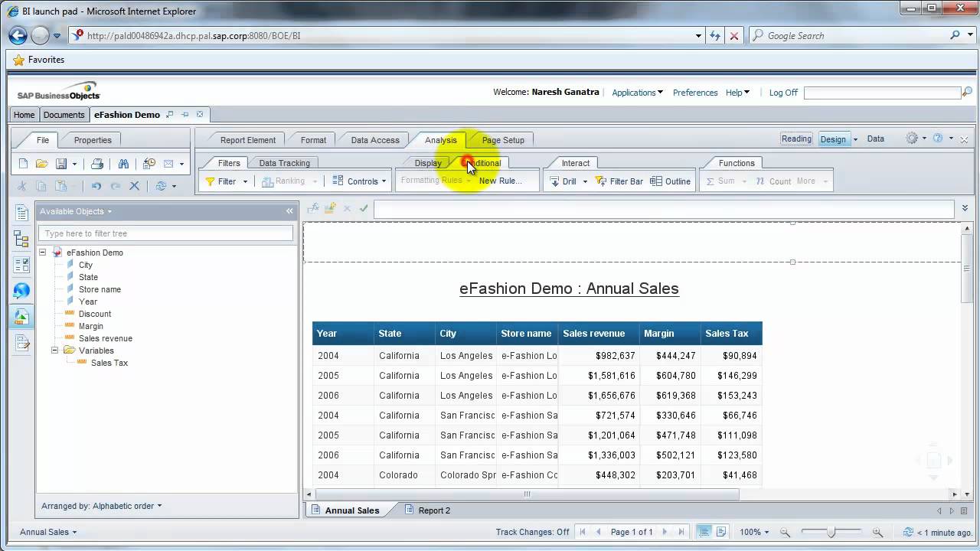Viewport: 980px width, 551px height.
Task: Open the Applications dropdown menu
Action: pyautogui.click(x=637, y=93)
